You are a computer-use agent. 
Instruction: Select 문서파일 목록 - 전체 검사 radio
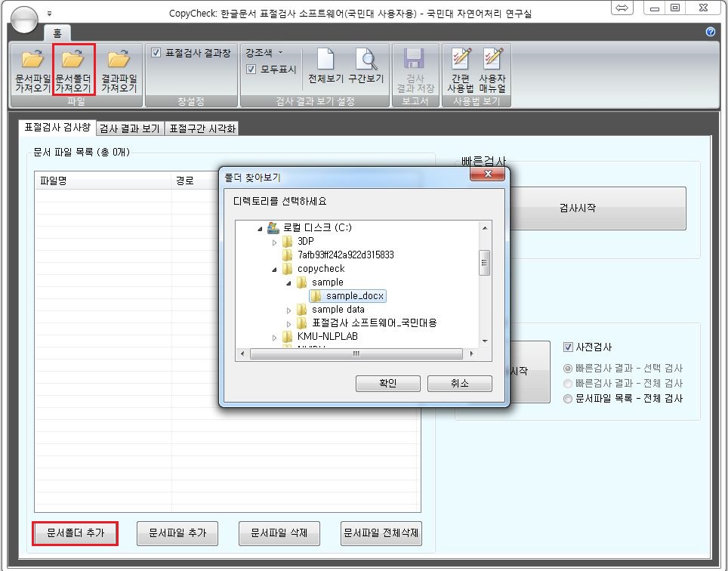pos(569,398)
